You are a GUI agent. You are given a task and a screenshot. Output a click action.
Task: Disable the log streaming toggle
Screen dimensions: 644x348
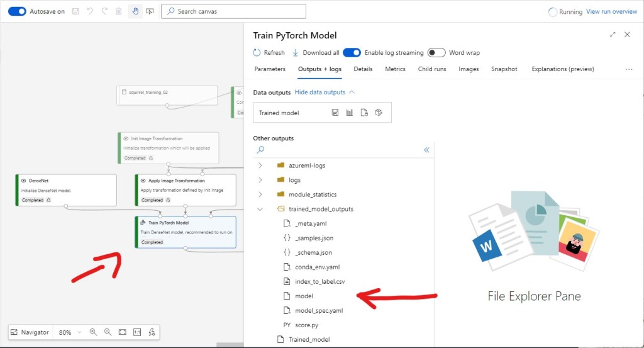pyautogui.click(x=352, y=53)
